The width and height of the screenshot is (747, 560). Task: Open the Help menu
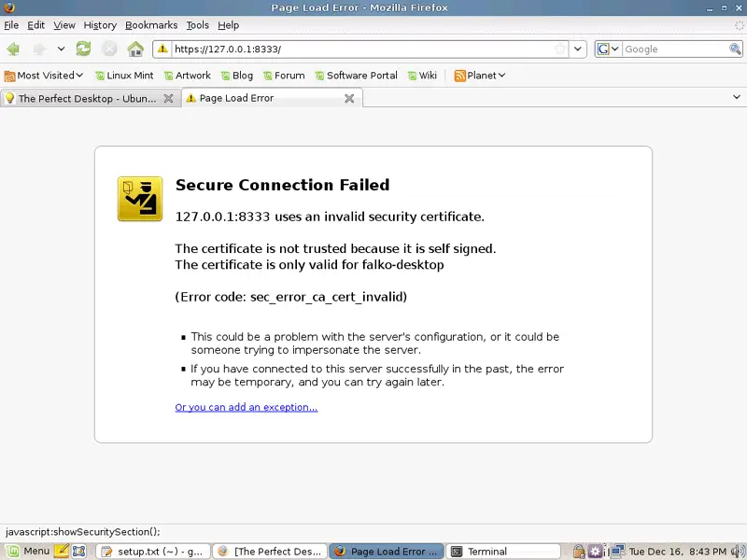[228, 25]
